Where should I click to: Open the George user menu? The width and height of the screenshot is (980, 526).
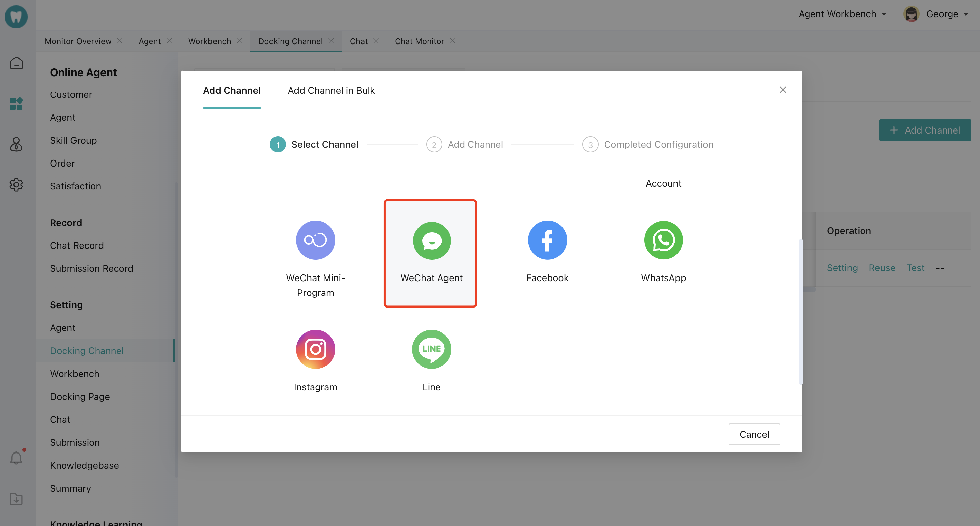(947, 14)
